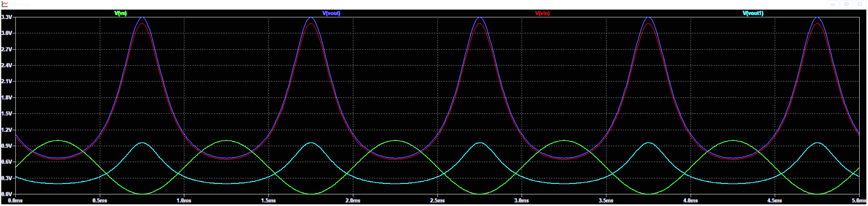
Task: Click the 2.4V vertical axis tick label
Action: (7, 65)
